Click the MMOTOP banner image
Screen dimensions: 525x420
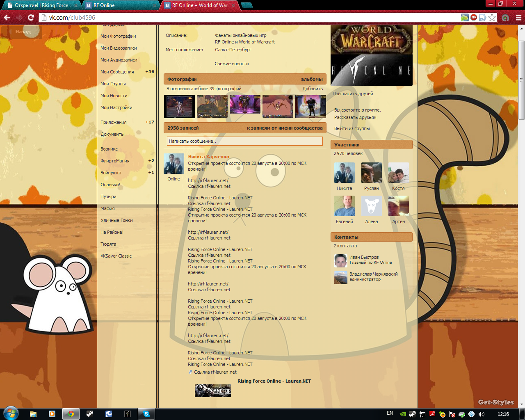213,390
